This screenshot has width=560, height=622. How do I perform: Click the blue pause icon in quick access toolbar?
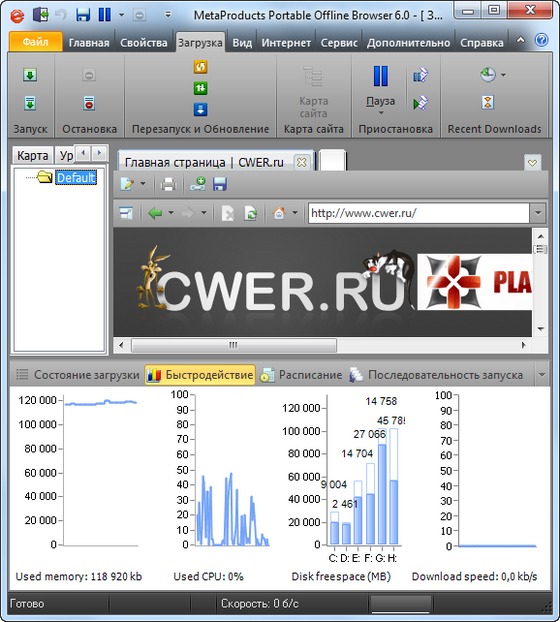point(105,15)
